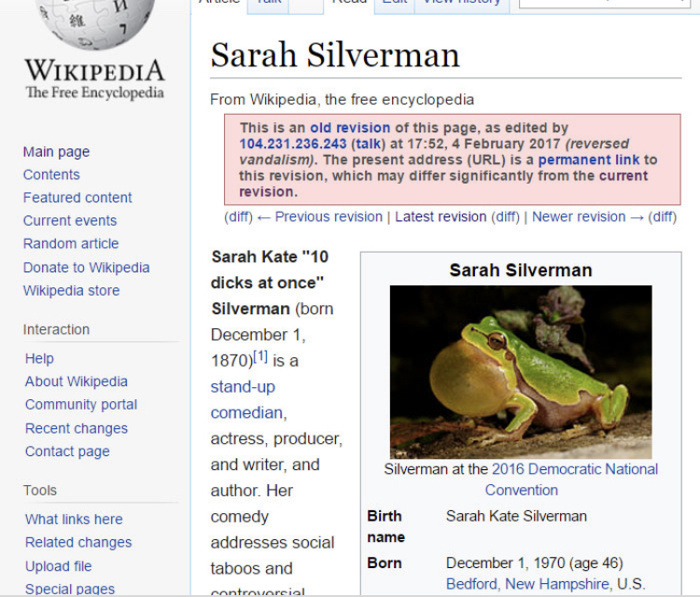Follow the stand-up comedian link
Image resolution: width=700 pixels, height=597 pixels.
(x=248, y=400)
